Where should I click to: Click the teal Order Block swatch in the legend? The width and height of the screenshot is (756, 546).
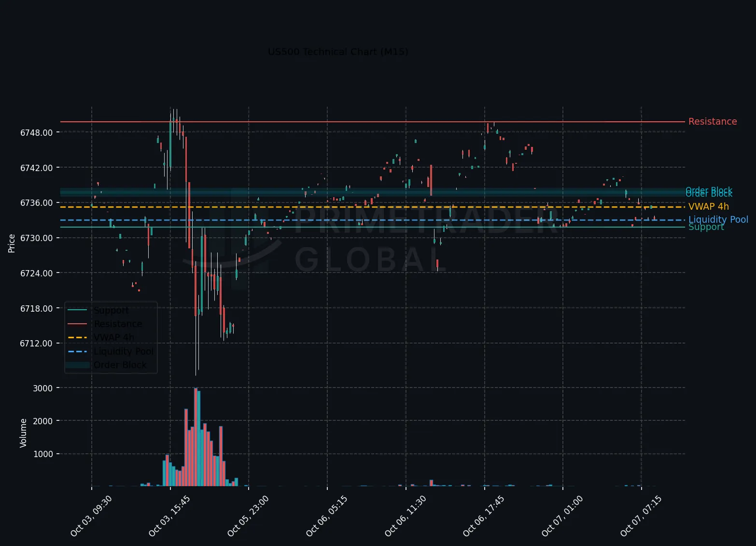pyautogui.click(x=77, y=365)
